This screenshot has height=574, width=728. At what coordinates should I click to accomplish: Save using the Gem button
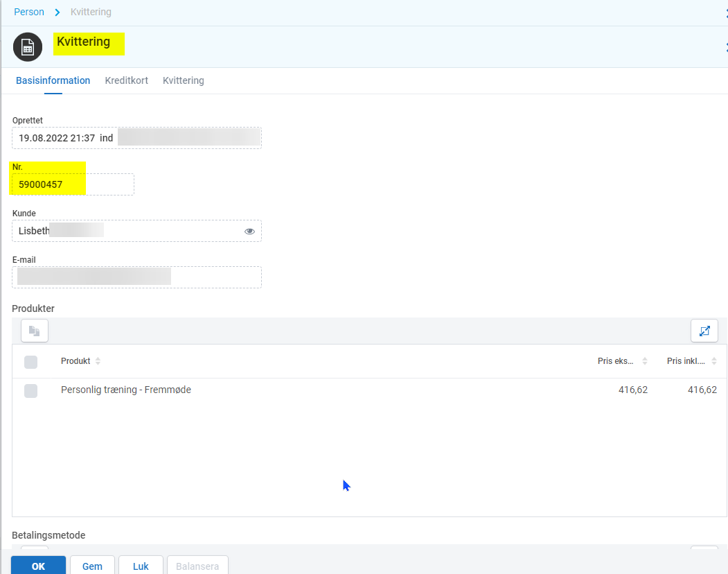(x=92, y=566)
